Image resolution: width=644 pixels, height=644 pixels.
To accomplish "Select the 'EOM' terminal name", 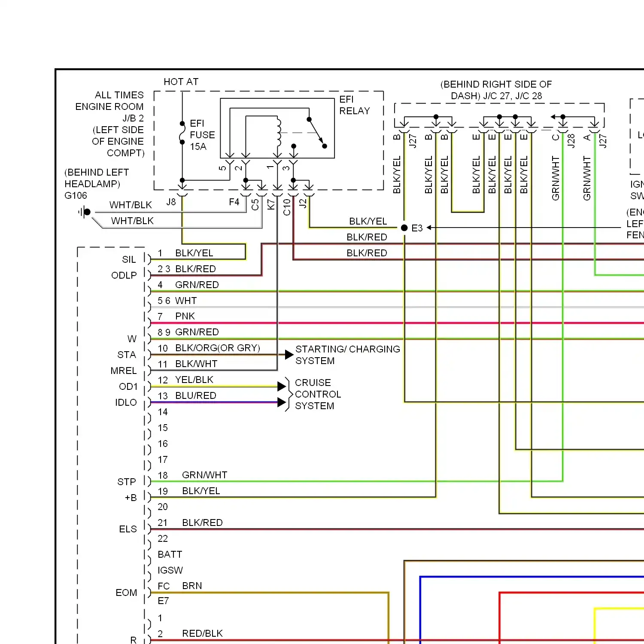I will click(x=126, y=592).
